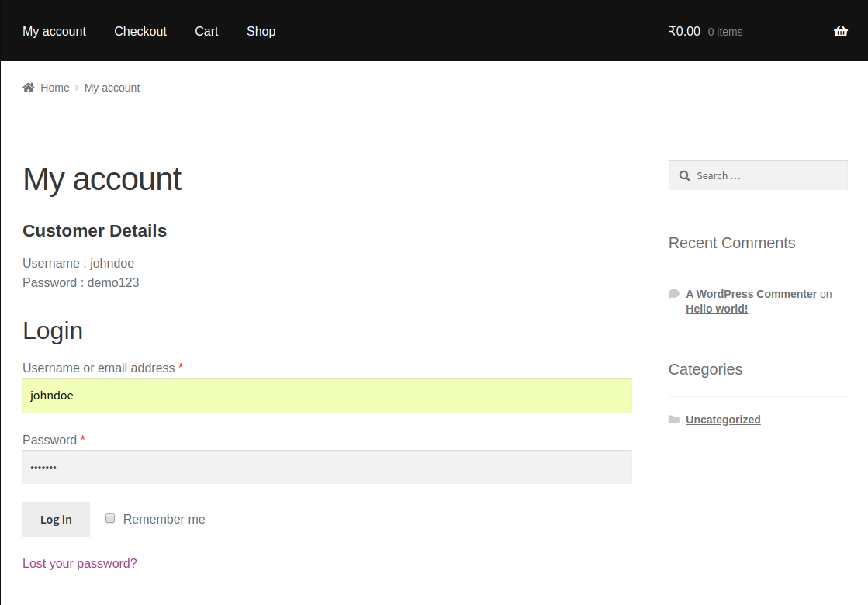Viewport: 868px width, 605px height.
Task: Click the folder icon beside Uncategorized
Action: pos(673,420)
